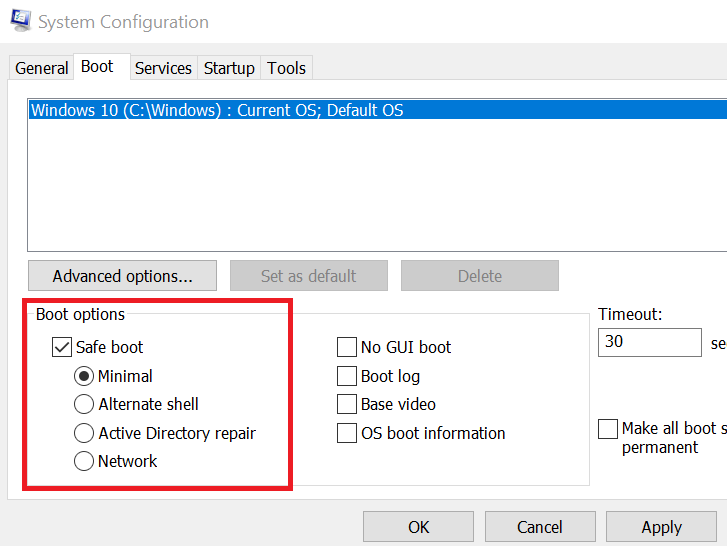The width and height of the screenshot is (727, 546).
Task: Select Active Directory repair option
Action: click(83, 433)
